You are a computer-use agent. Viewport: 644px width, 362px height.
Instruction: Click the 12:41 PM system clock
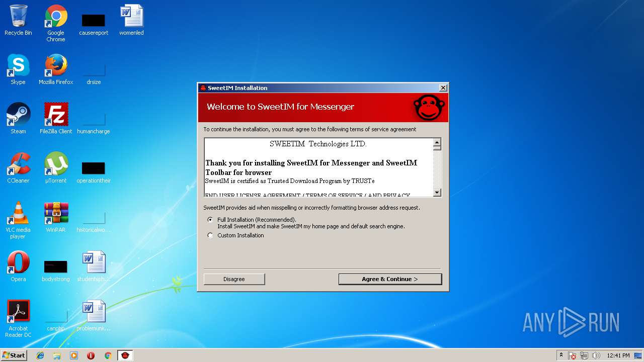618,355
